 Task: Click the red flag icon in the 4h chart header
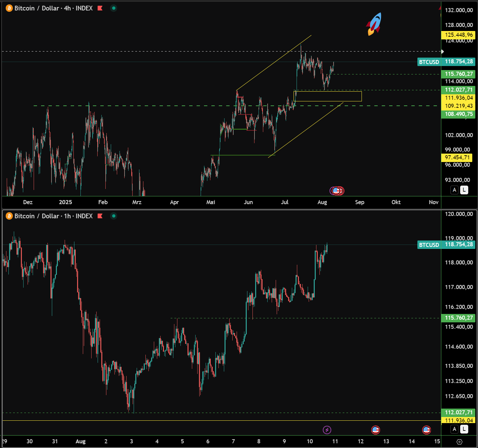100,8
